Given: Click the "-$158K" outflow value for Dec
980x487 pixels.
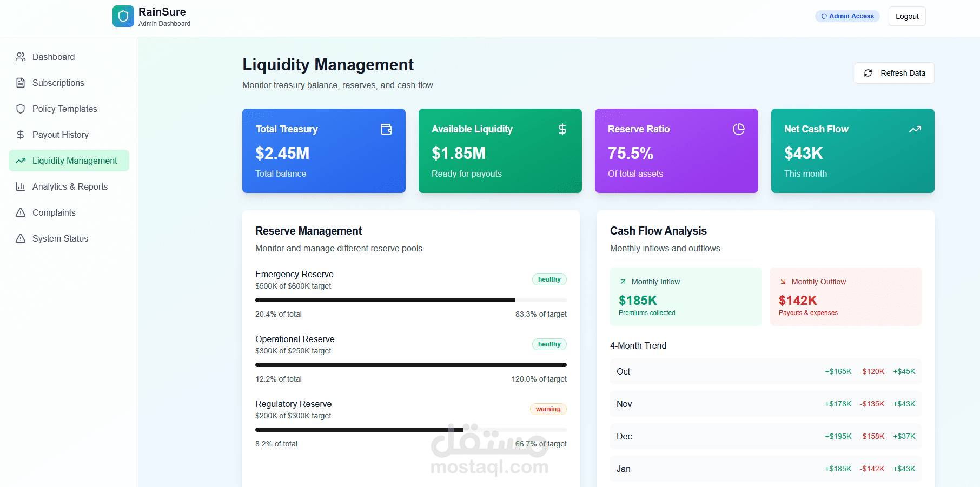Looking at the screenshot, I should coord(872,436).
